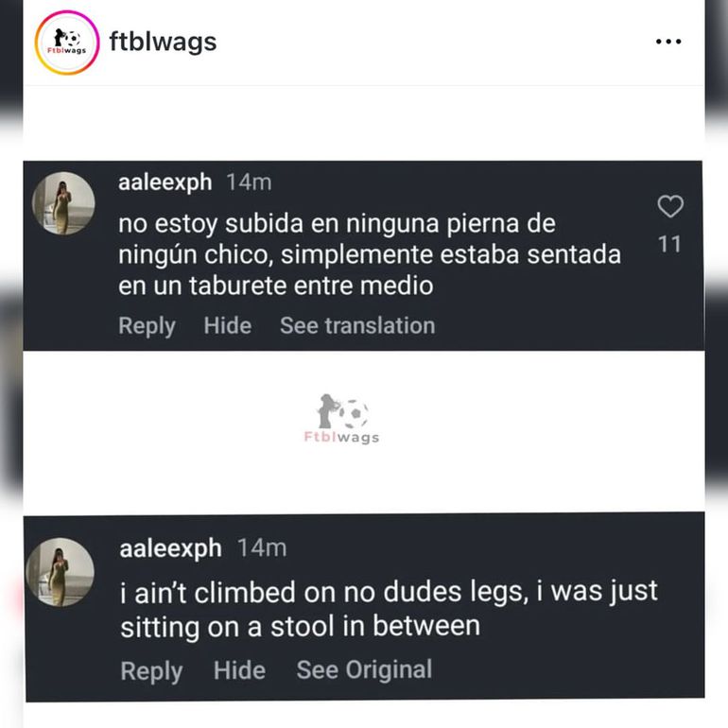Reply to the English translated comment
Image resolution: width=728 pixels, height=728 pixels.
click(x=151, y=671)
